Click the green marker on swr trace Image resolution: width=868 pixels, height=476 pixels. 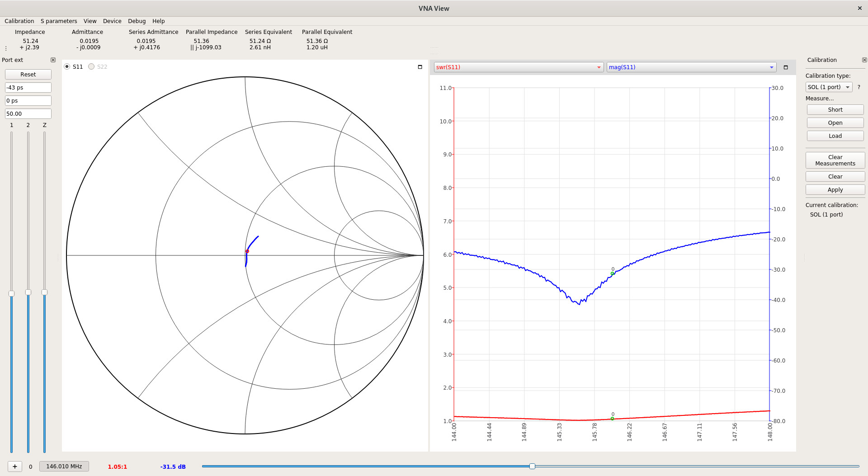613,419
